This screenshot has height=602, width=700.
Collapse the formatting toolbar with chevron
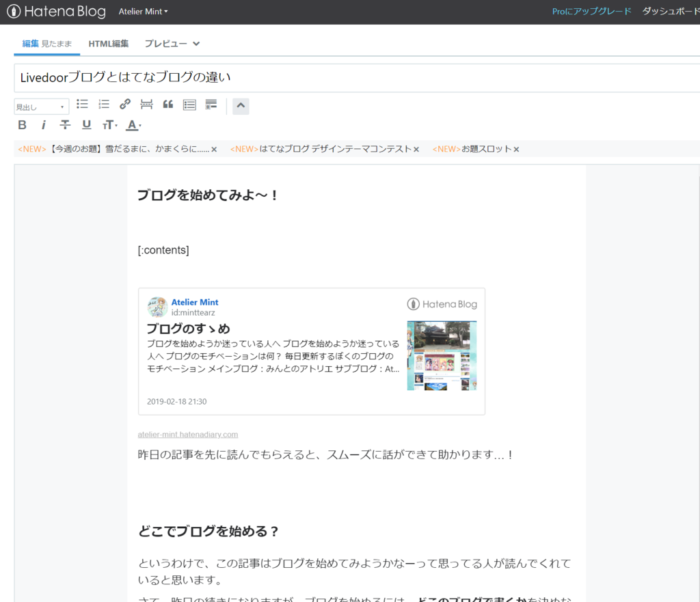click(241, 106)
